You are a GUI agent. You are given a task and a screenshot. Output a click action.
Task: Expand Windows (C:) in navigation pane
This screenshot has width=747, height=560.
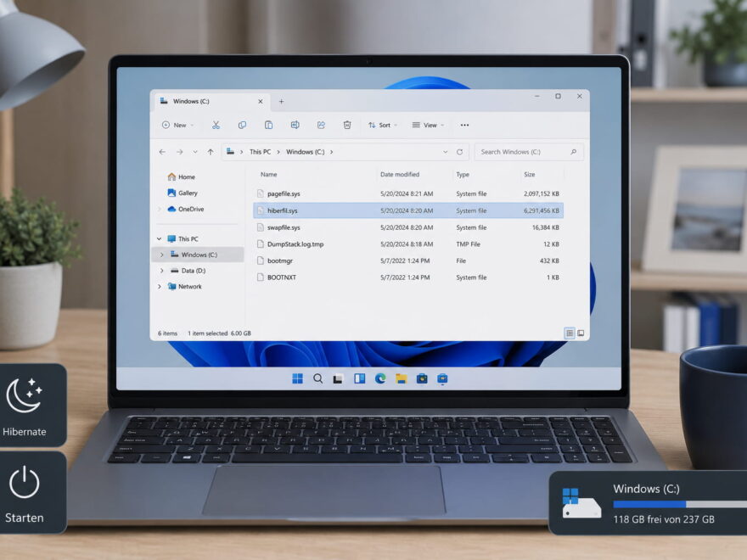161,255
